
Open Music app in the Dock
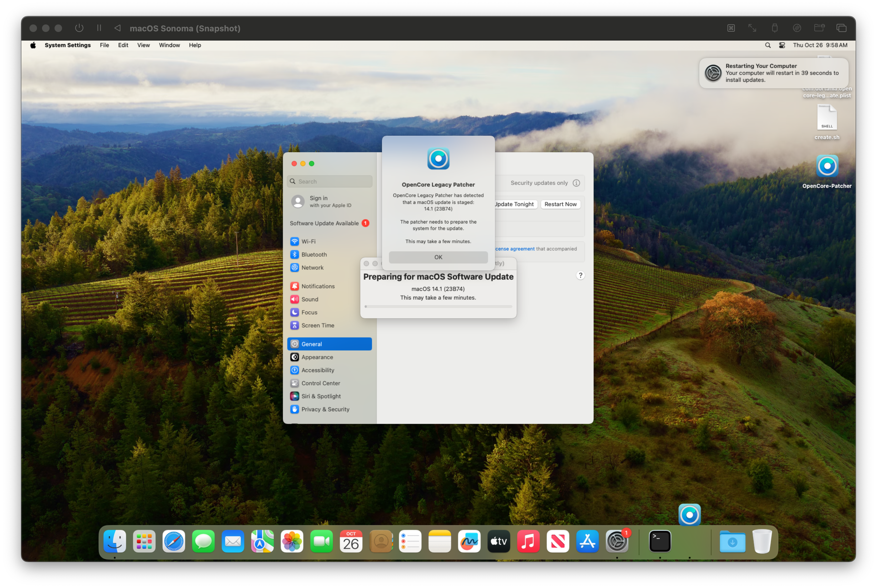pyautogui.click(x=529, y=542)
